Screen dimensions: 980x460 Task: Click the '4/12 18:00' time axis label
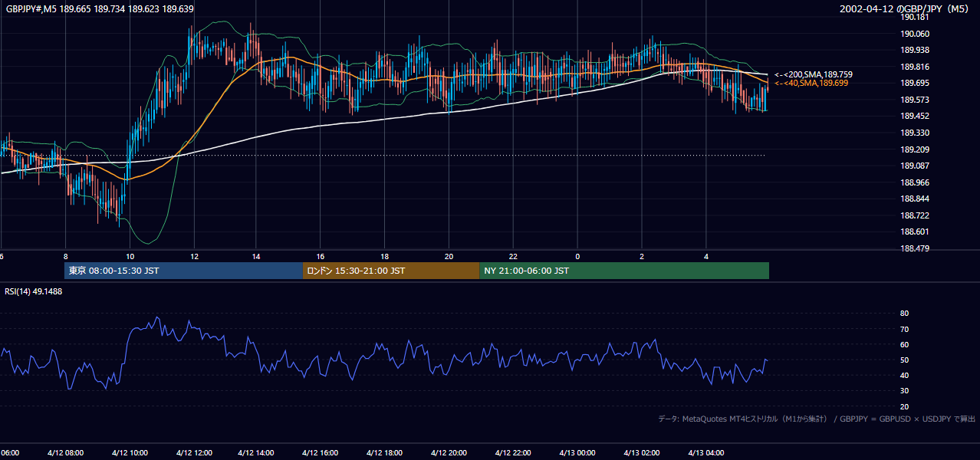click(384, 453)
